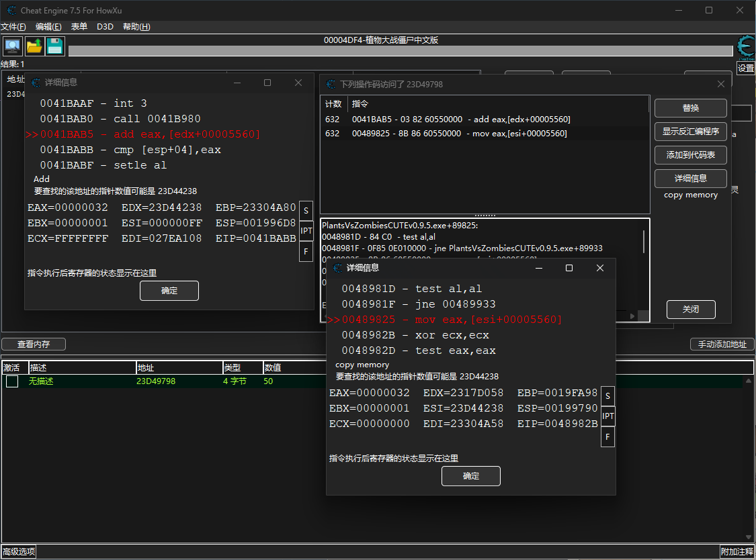Click 手动添加地址 button
756x560 pixels.
click(722, 344)
